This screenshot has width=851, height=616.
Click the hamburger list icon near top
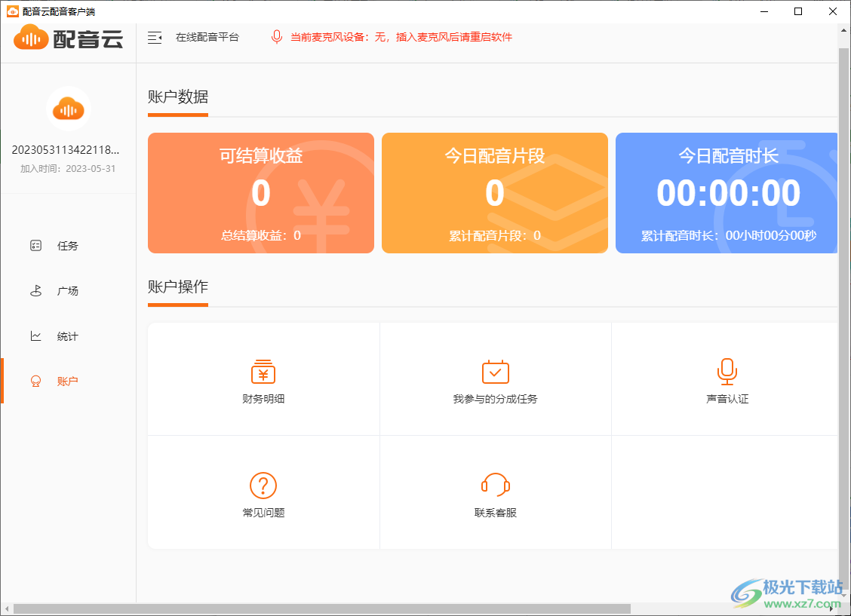155,36
